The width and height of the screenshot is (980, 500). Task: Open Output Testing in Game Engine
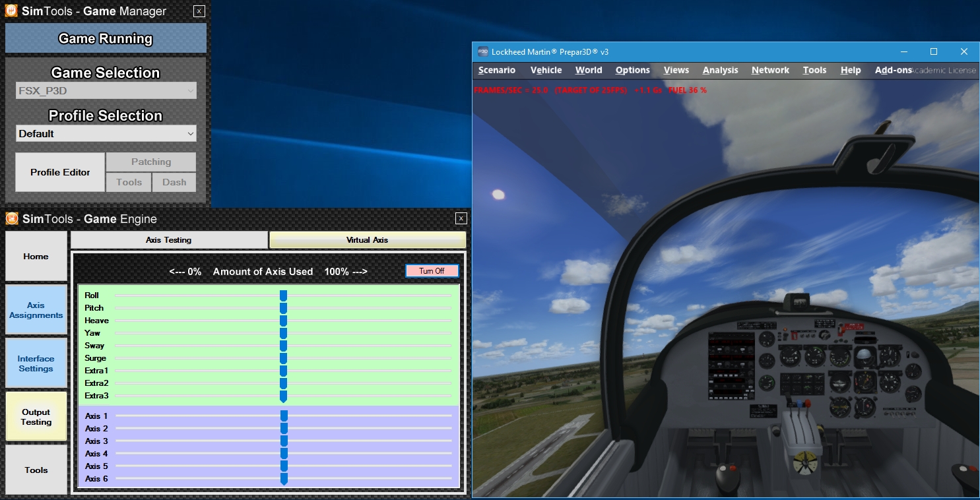click(36, 417)
